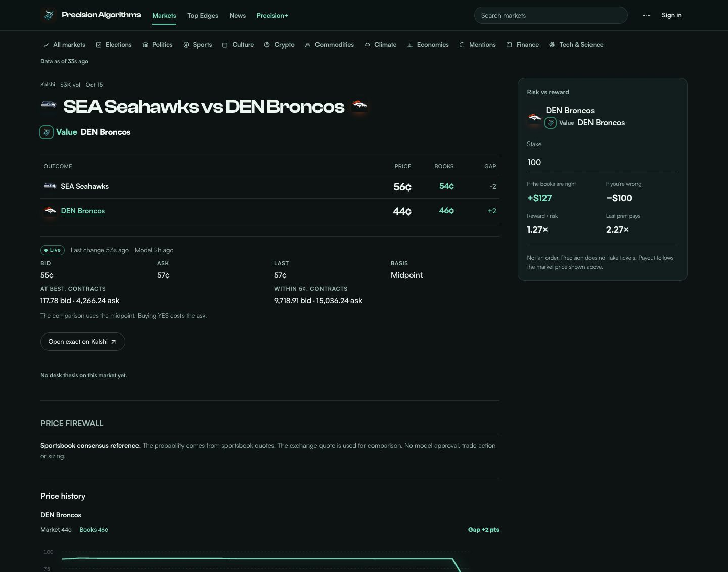The height and width of the screenshot is (572, 728).
Task: Click the Finance category icon
Action: point(509,45)
